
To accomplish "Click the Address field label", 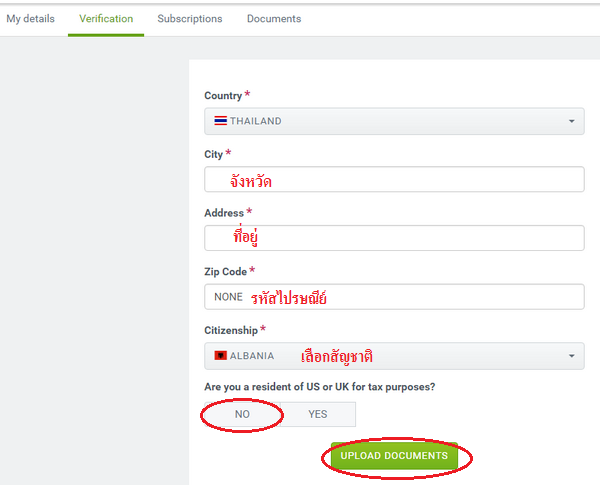I will coord(224,213).
